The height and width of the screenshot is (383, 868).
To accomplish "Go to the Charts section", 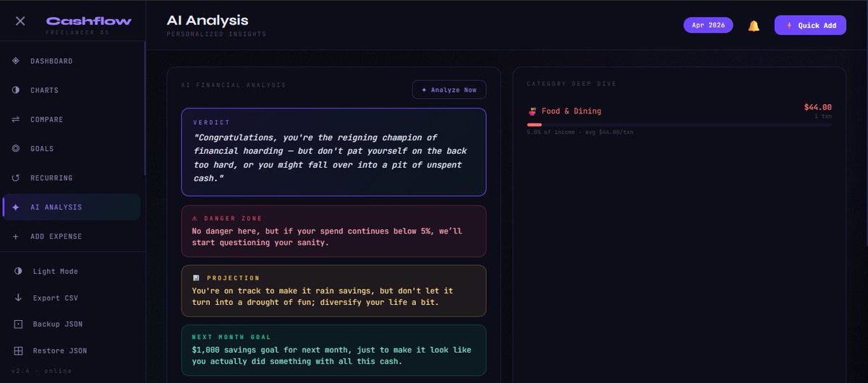I will click(x=71, y=90).
